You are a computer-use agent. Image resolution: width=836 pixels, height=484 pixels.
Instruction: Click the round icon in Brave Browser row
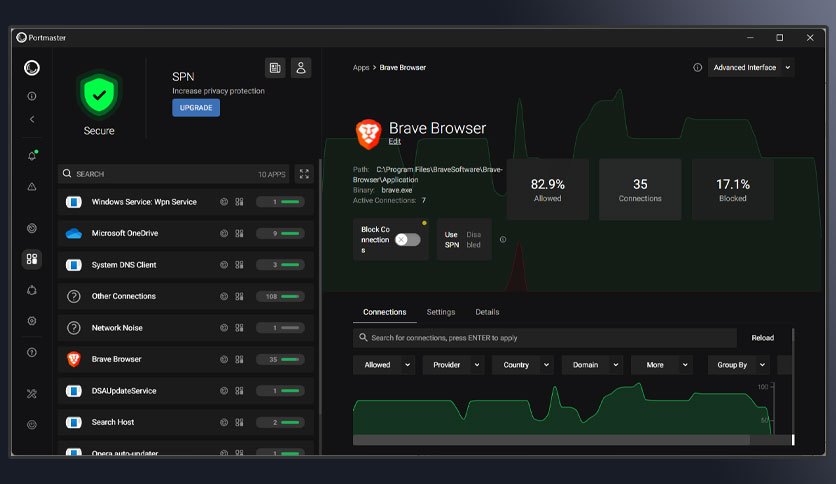[224, 359]
